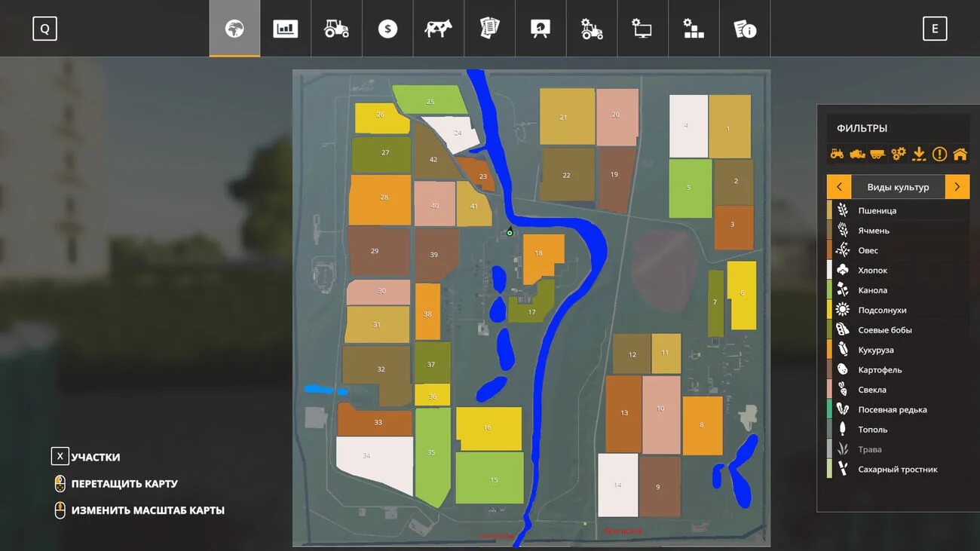Image resolution: width=980 pixels, height=551 pixels.
Task: Open the prices chart tab
Action: [x=286, y=29]
